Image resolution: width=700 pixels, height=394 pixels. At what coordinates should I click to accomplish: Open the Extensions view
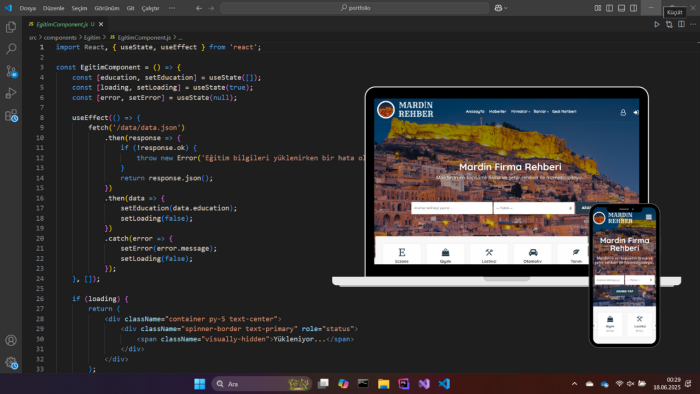[11, 116]
